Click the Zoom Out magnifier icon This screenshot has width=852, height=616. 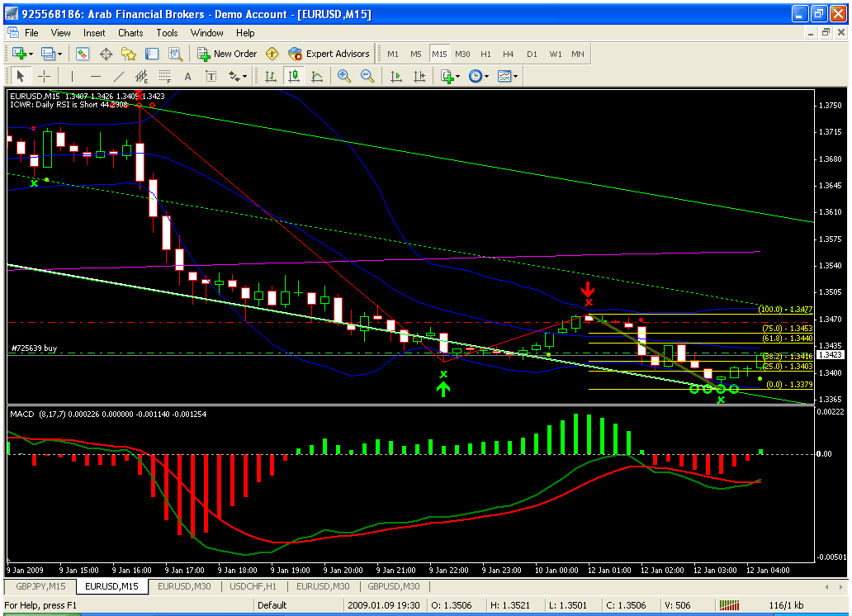[367, 77]
